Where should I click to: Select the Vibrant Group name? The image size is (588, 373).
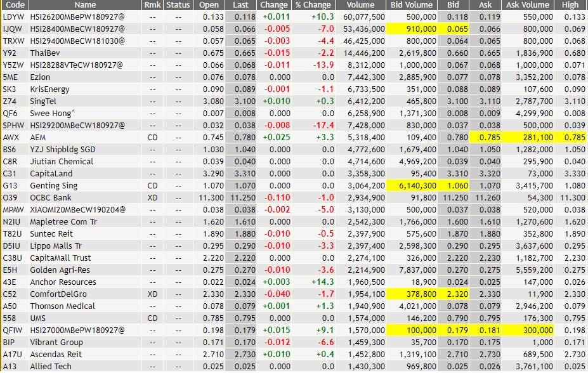pyautogui.click(x=56, y=343)
